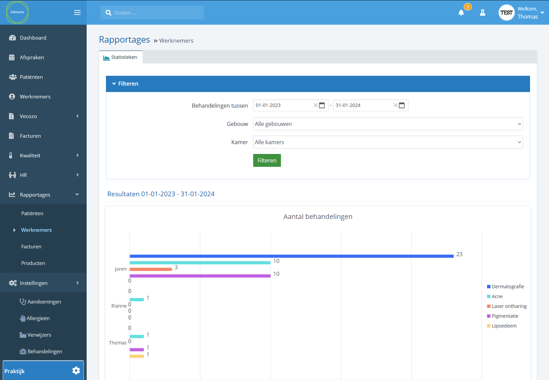This screenshot has height=380, width=549.
Task: Click the Instellingen gears icon
Action: pyautogui.click(x=13, y=283)
